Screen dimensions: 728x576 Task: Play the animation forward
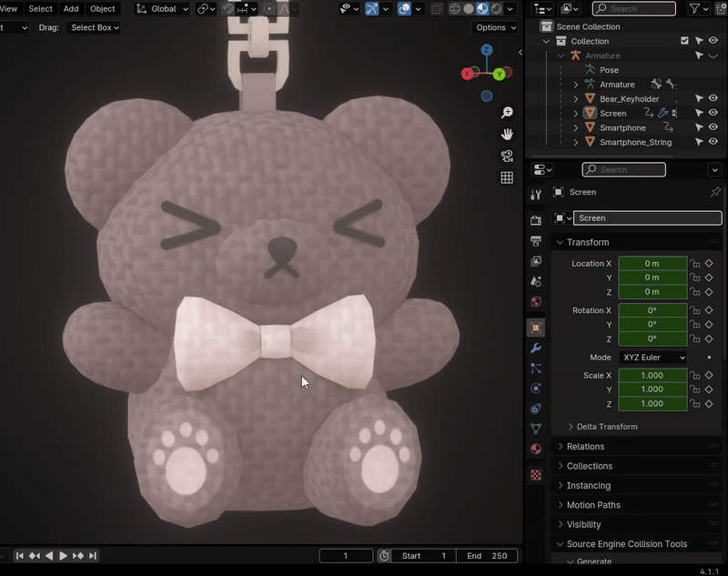[x=64, y=556]
